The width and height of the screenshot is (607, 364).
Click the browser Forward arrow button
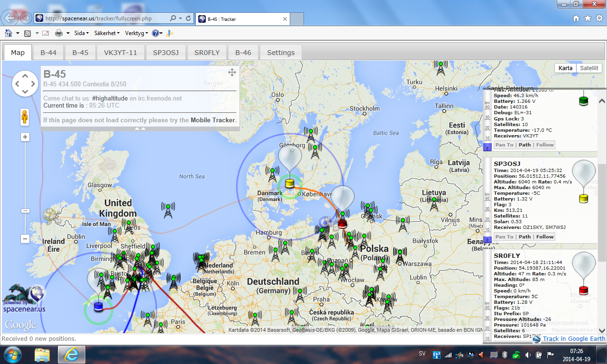pos(26,18)
